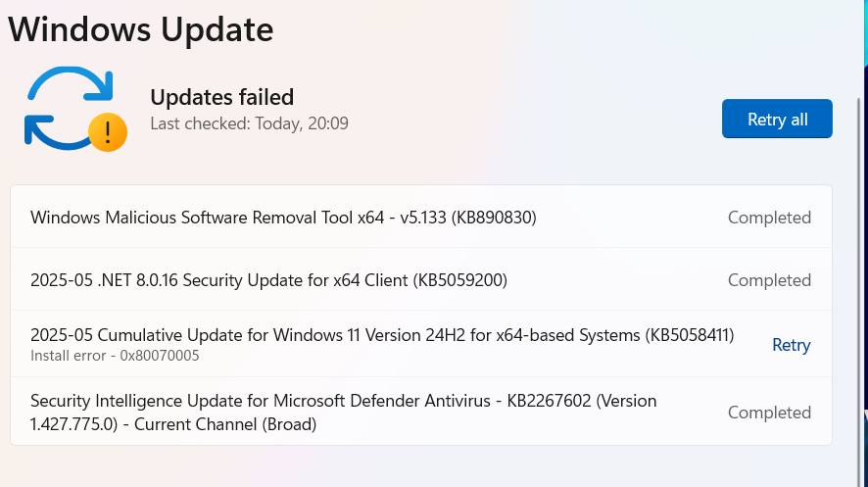Click Completed status beside KB890830
868x487 pixels.
[x=769, y=218]
